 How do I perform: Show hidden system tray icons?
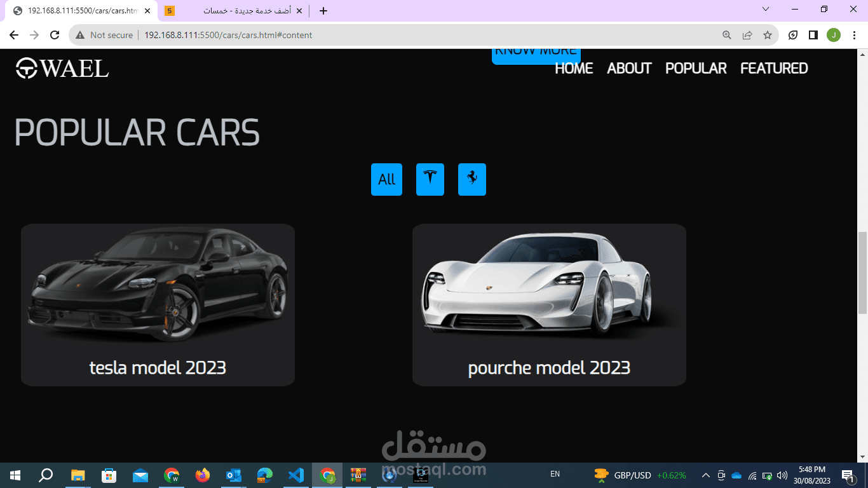[x=705, y=475]
